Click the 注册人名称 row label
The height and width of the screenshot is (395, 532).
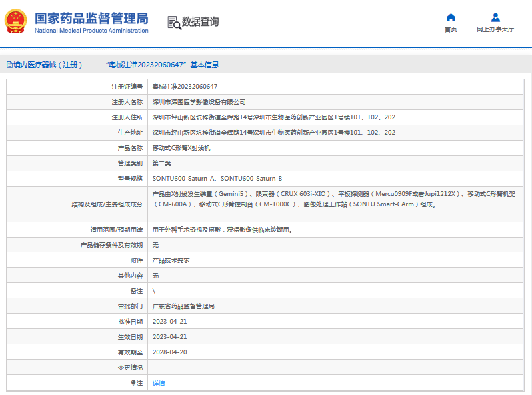pyautogui.click(x=127, y=102)
